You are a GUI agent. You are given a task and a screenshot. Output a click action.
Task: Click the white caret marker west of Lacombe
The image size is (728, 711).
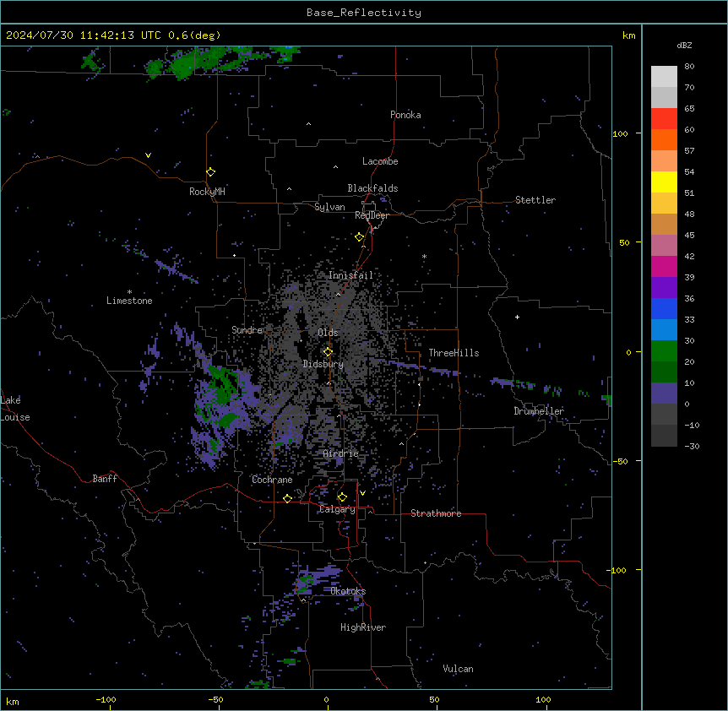(335, 167)
